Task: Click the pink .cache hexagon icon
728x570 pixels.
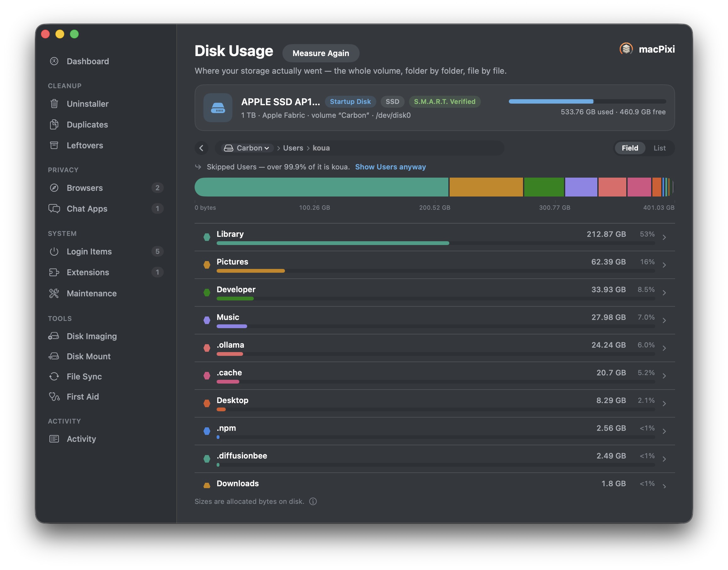Action: click(x=207, y=375)
